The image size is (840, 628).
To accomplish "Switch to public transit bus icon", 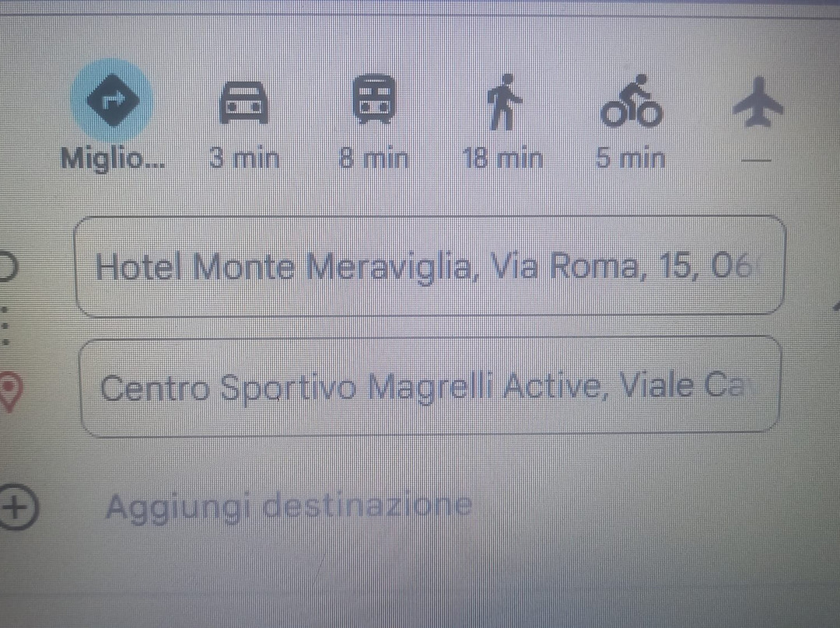I will click(x=374, y=99).
